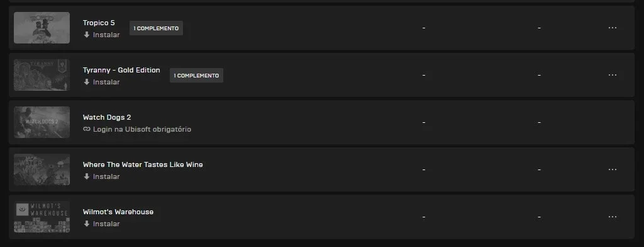The width and height of the screenshot is (644, 247).
Task: Click the download arrow icon under Tropico 5
Action: point(87,35)
